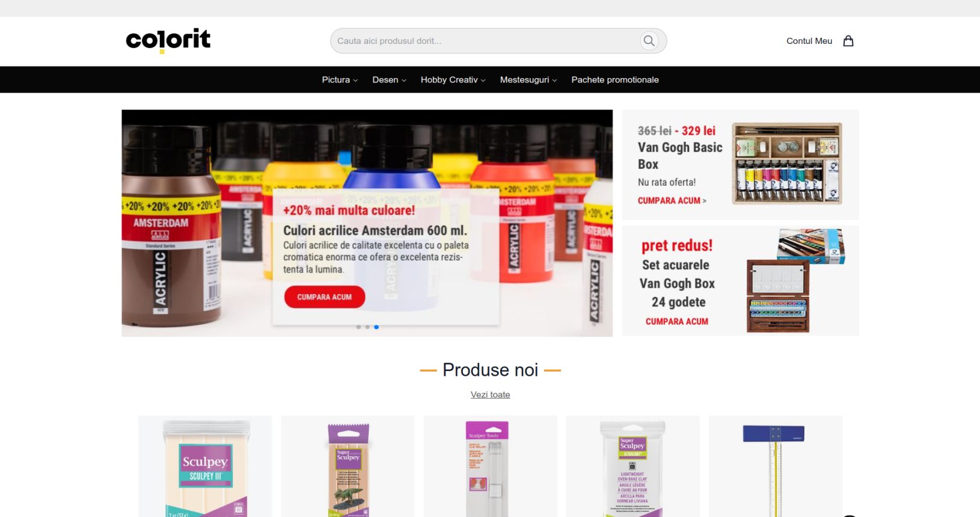Expand the Pictura dropdown menu
The image size is (980, 517).
point(340,79)
